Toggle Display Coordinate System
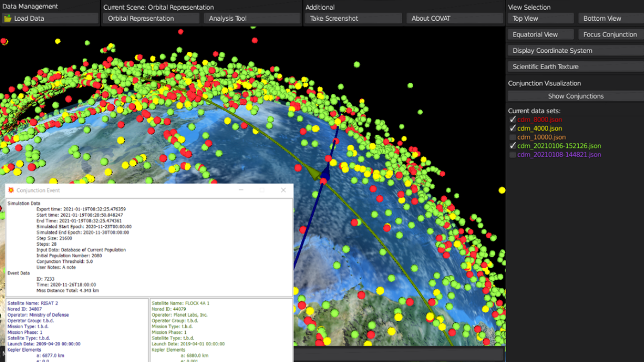The width and height of the screenshot is (644, 362). (x=575, y=51)
